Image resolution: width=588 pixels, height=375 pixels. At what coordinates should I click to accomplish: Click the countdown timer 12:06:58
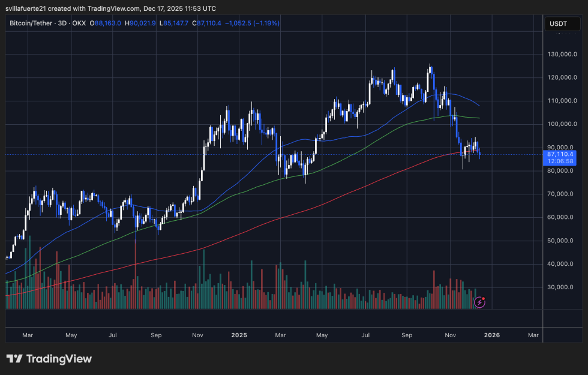coord(561,162)
